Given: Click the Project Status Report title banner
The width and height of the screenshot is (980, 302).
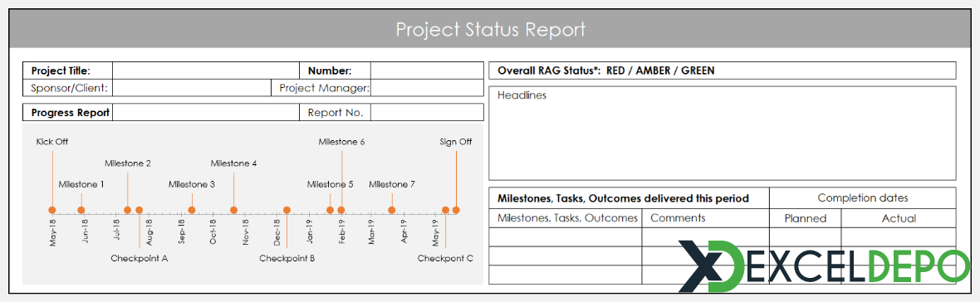Looking at the screenshot, I should tap(491, 29).
